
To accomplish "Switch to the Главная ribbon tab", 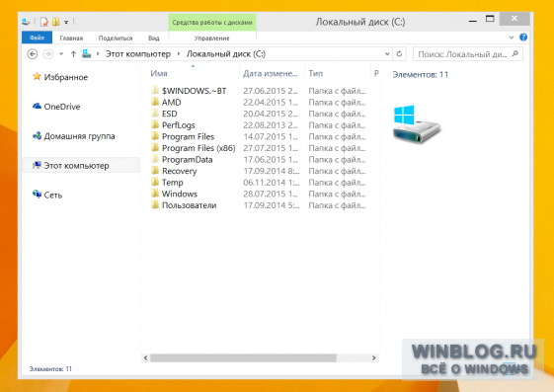I will tap(71, 38).
